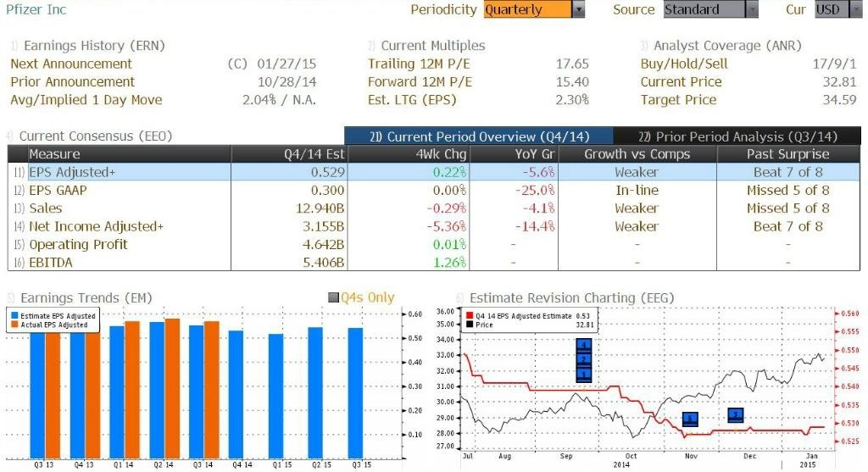Switch to Current Period Overview (Q4/14) tab

pos(479,136)
